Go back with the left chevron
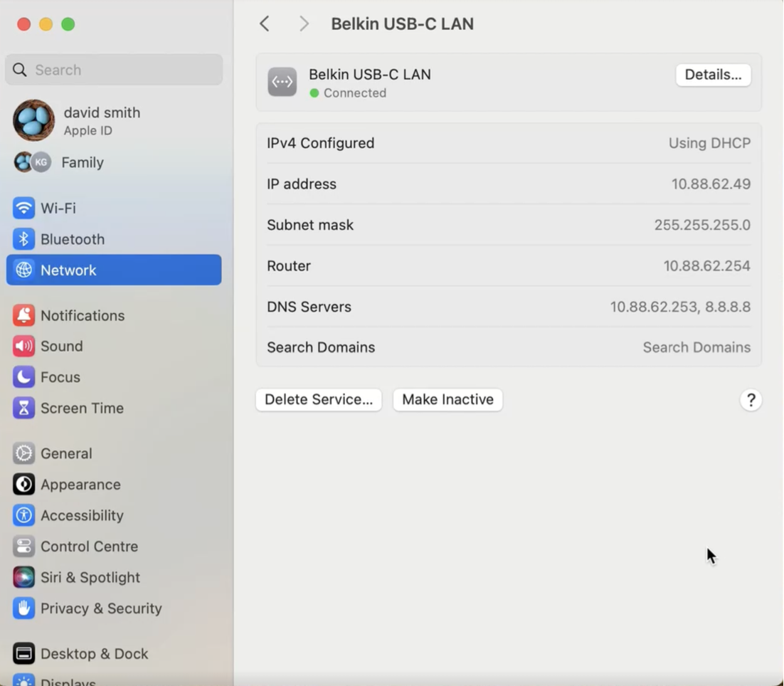The width and height of the screenshot is (784, 686). point(265,23)
